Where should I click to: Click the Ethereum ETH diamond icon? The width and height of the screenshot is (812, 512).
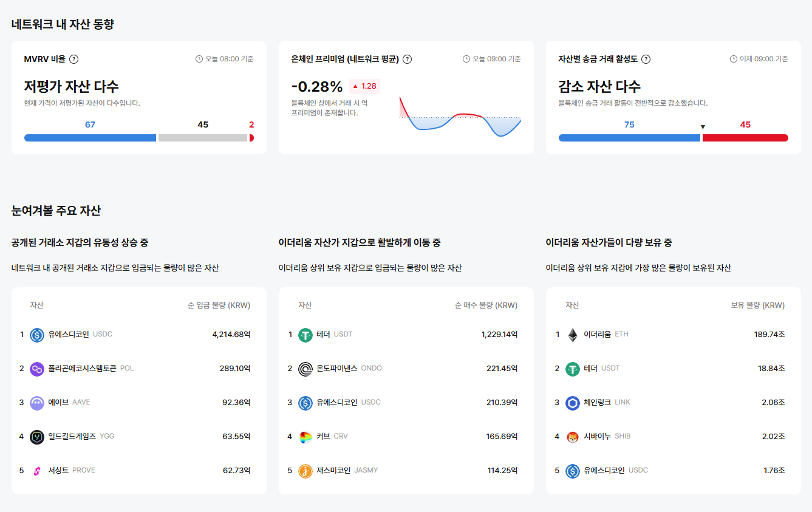(x=573, y=335)
